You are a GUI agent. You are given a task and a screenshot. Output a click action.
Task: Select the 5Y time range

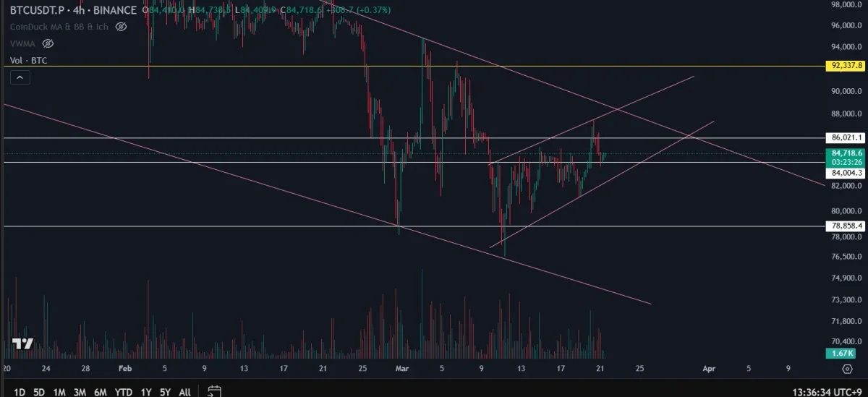click(x=165, y=392)
